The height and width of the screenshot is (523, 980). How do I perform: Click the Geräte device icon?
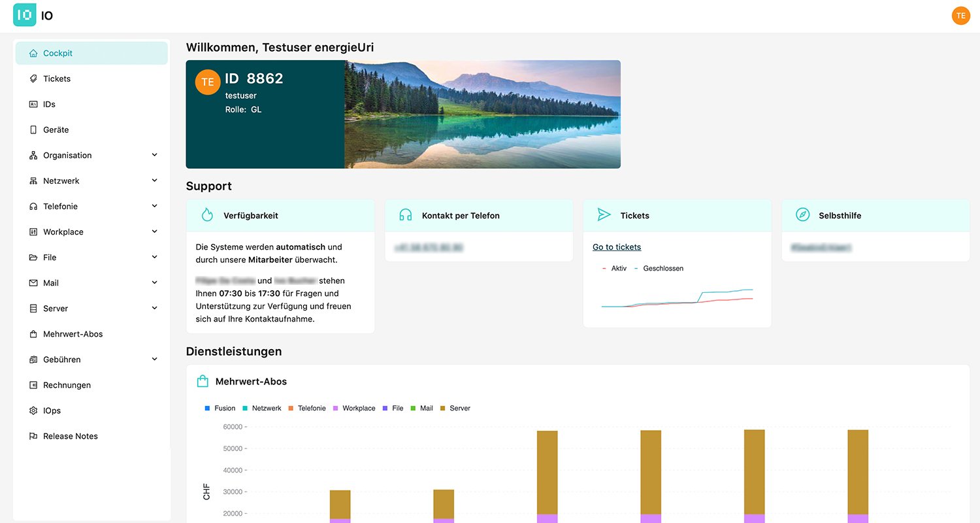[33, 130]
